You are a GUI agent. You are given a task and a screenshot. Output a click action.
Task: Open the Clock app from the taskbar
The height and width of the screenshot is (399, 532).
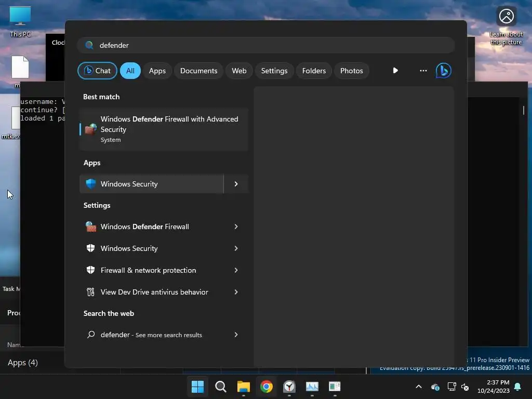point(289,387)
